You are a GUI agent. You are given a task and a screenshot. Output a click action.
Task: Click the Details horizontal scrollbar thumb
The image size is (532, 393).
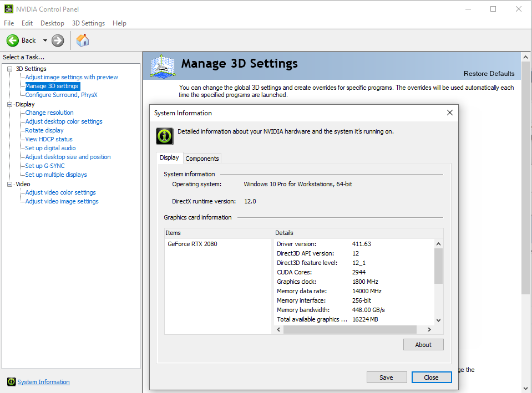(x=350, y=329)
